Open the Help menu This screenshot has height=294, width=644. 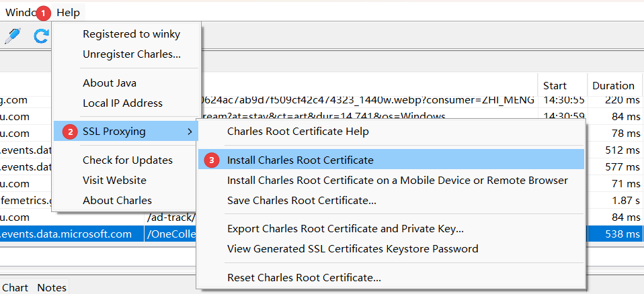68,13
